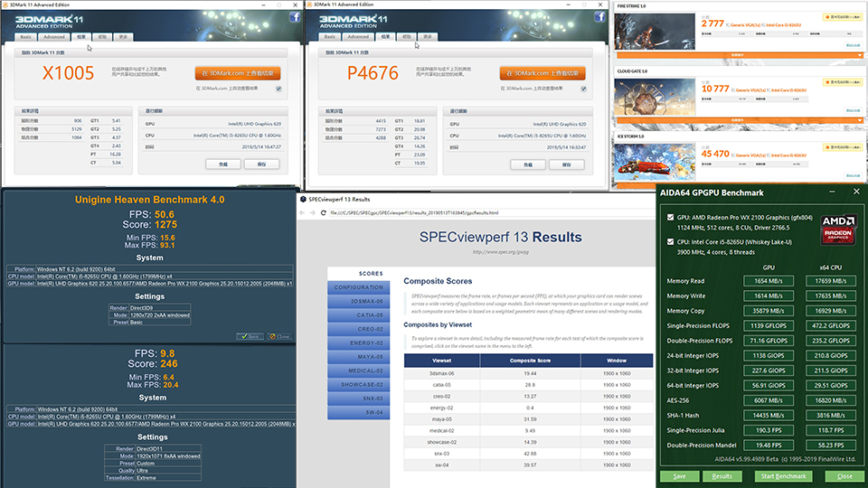Click 负载 load button in P4676 window
This screenshot has height=488, width=868.
coord(527,164)
